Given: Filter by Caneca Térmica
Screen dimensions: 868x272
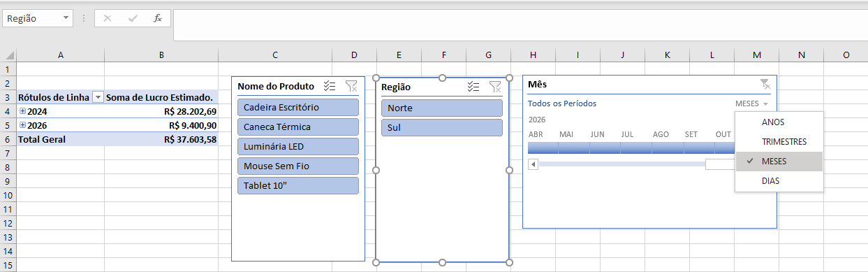Looking at the screenshot, I should [x=298, y=127].
